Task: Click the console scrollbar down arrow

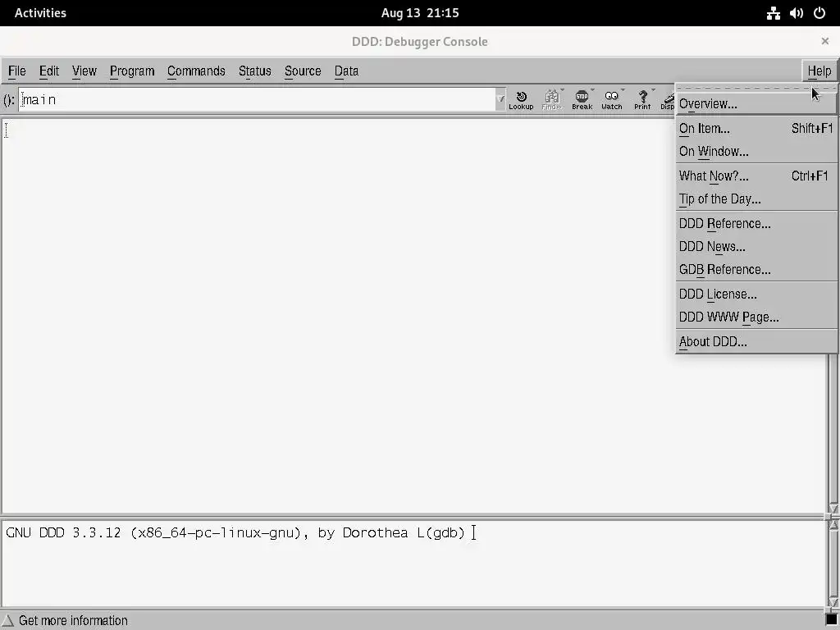Action: coord(833,603)
